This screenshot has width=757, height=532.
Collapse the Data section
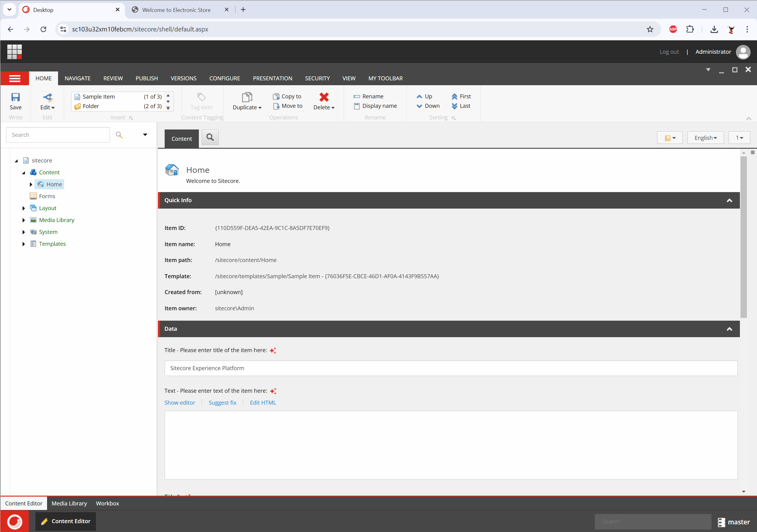click(729, 329)
